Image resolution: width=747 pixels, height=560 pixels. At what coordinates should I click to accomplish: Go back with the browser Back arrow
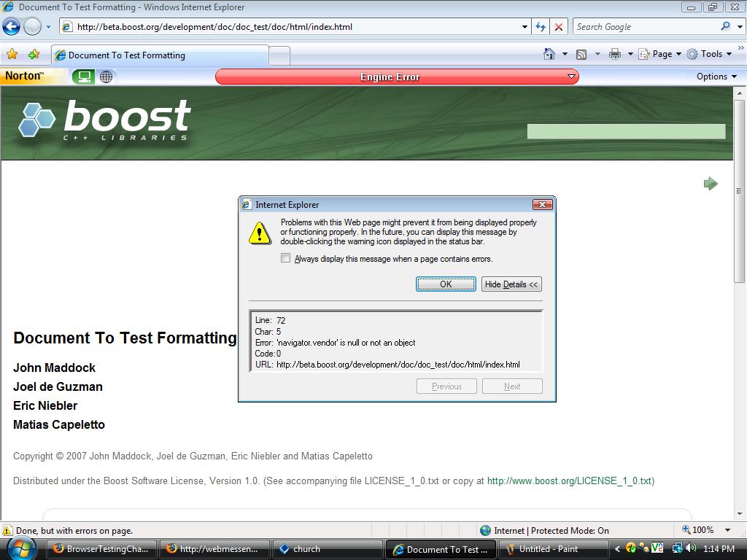(12, 27)
